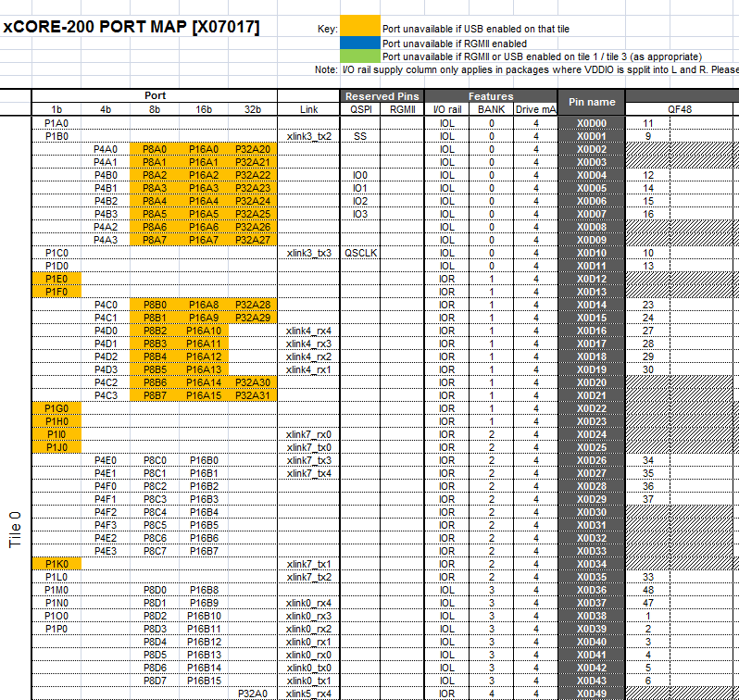This screenshot has width=739, height=700.
Task: Select the 'Features' header cell
Action: click(491, 96)
